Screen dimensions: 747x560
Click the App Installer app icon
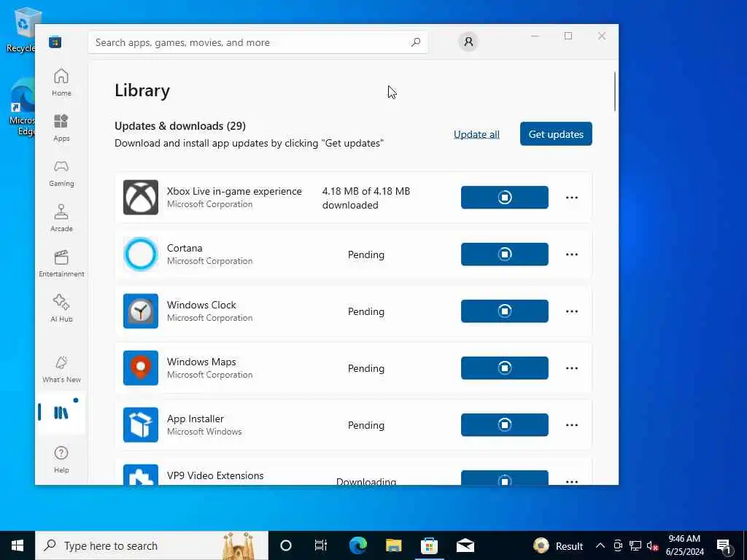coord(141,425)
